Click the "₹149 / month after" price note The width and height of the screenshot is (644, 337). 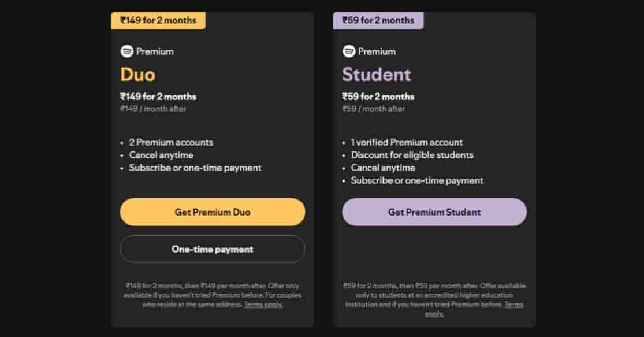153,109
